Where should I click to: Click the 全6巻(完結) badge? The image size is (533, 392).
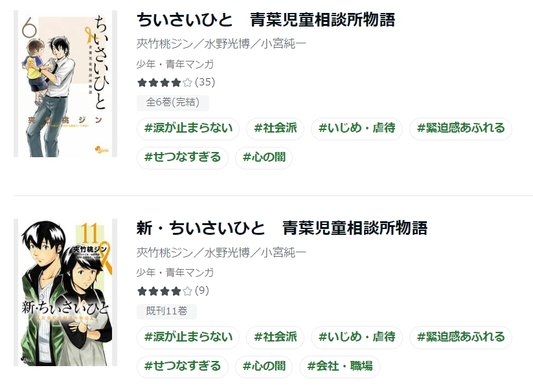point(173,102)
